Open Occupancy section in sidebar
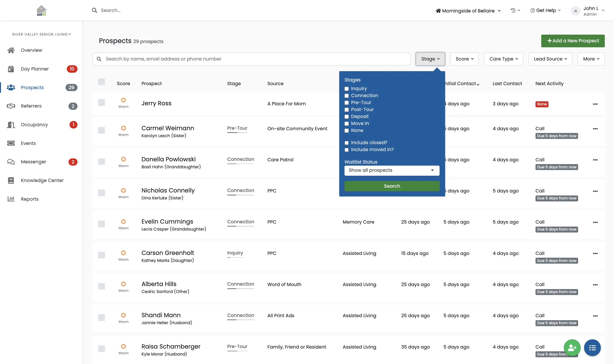Viewport: 614px width, 364px height. click(x=34, y=124)
